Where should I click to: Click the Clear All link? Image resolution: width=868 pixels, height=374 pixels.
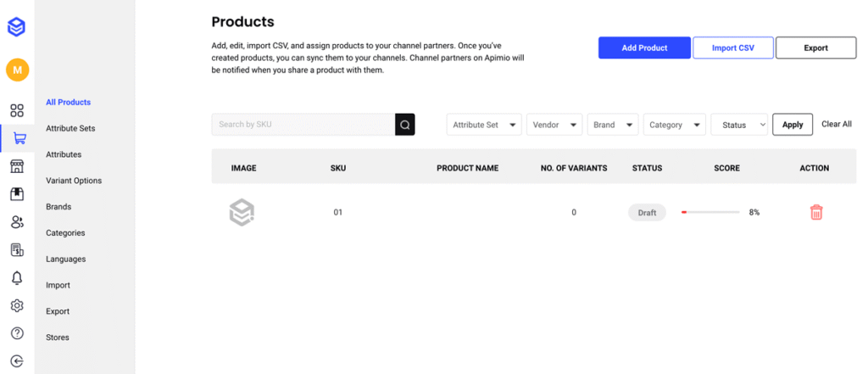click(837, 124)
